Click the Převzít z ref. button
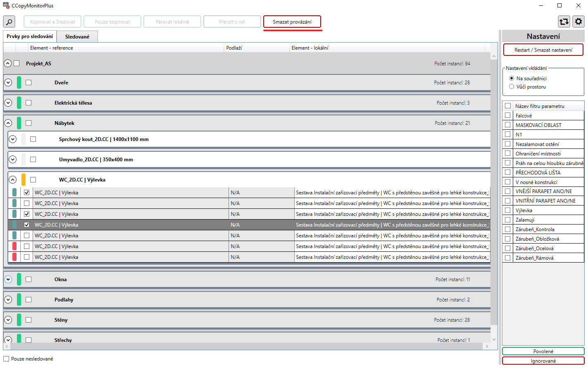 point(232,22)
